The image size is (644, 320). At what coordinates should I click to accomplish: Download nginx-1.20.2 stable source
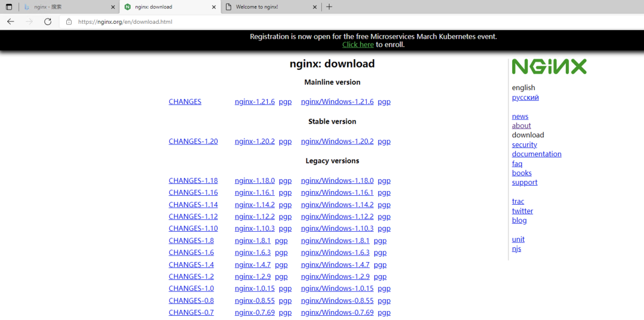click(x=255, y=141)
